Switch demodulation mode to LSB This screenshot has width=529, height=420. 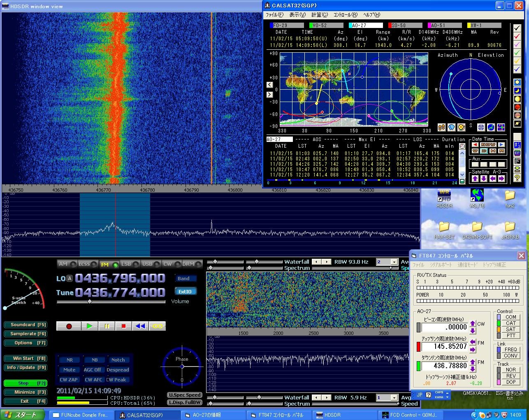tap(130, 264)
